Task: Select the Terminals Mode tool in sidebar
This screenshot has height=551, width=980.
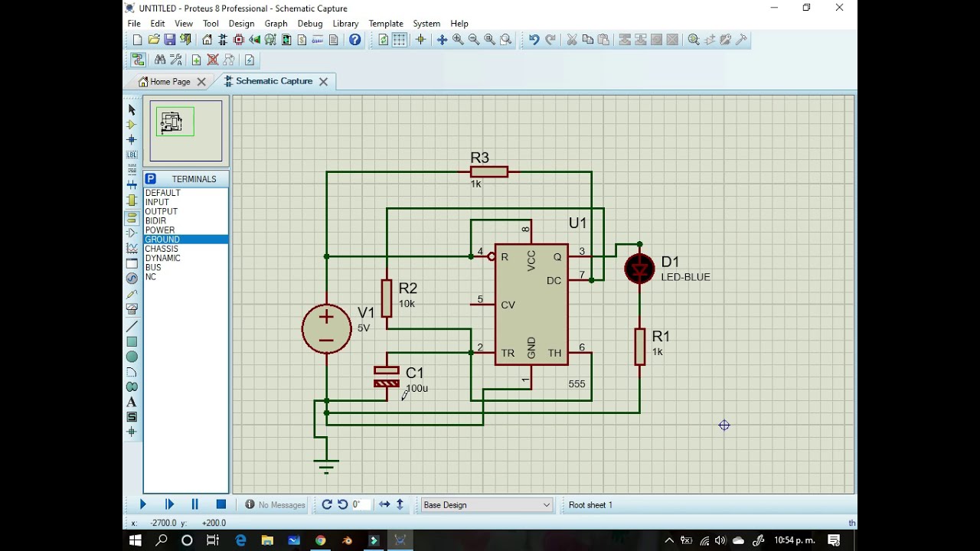Action: (132, 218)
